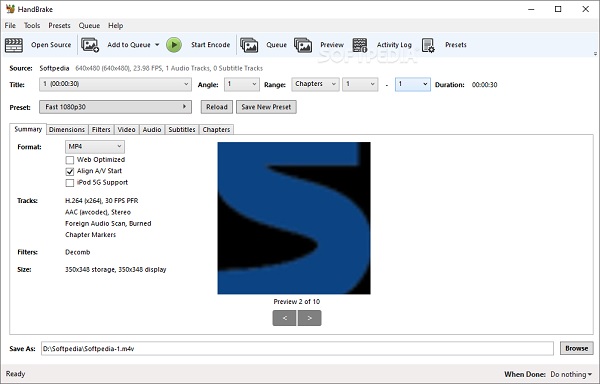Click the Source name 'Softpedia'
Viewport: 600px width, 384px height.
click(54, 68)
